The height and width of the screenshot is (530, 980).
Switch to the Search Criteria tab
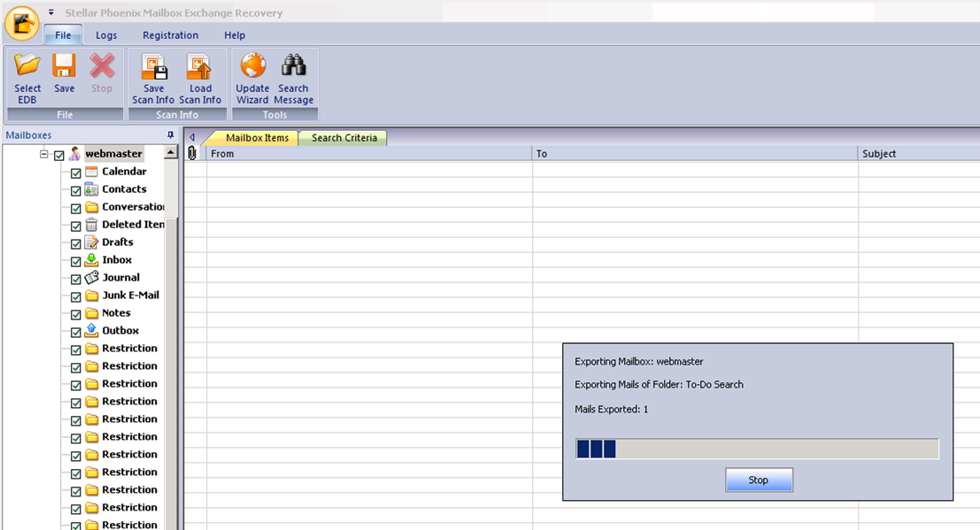pos(344,137)
